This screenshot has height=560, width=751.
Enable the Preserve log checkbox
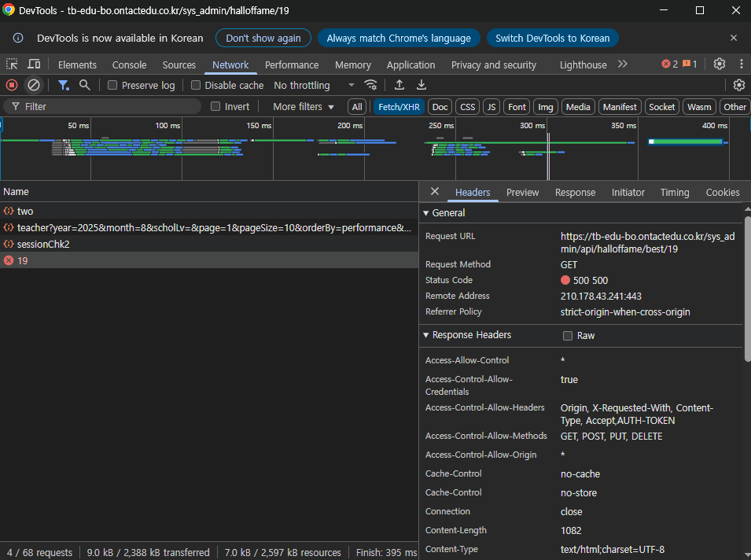112,85
